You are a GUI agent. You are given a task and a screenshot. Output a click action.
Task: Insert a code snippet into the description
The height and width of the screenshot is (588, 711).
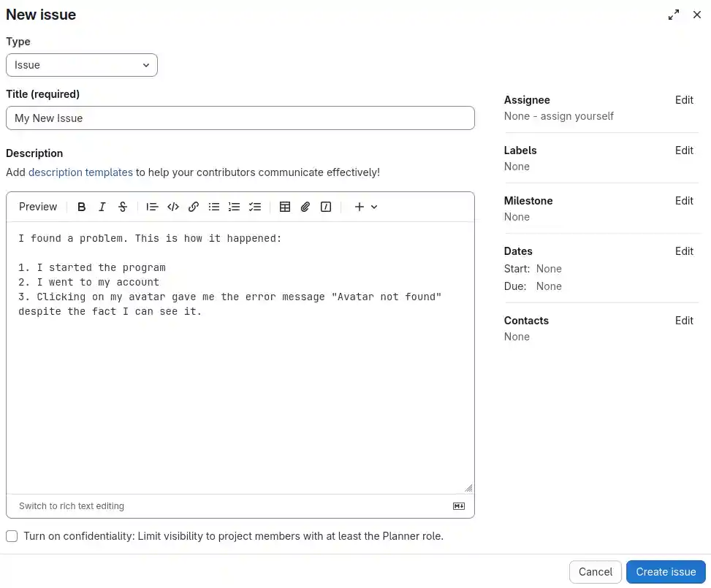(173, 207)
